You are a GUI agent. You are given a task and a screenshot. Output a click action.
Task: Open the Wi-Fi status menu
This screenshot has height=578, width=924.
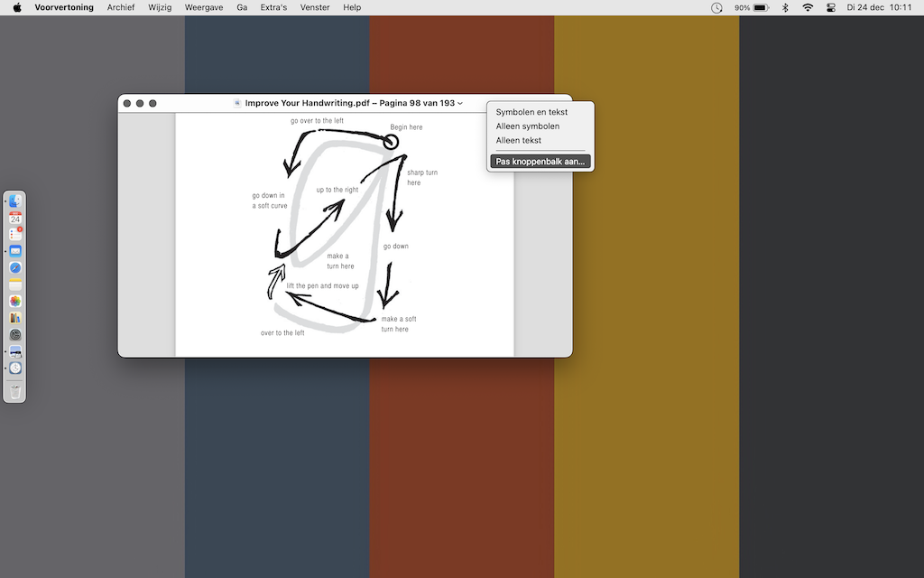coord(808,7)
